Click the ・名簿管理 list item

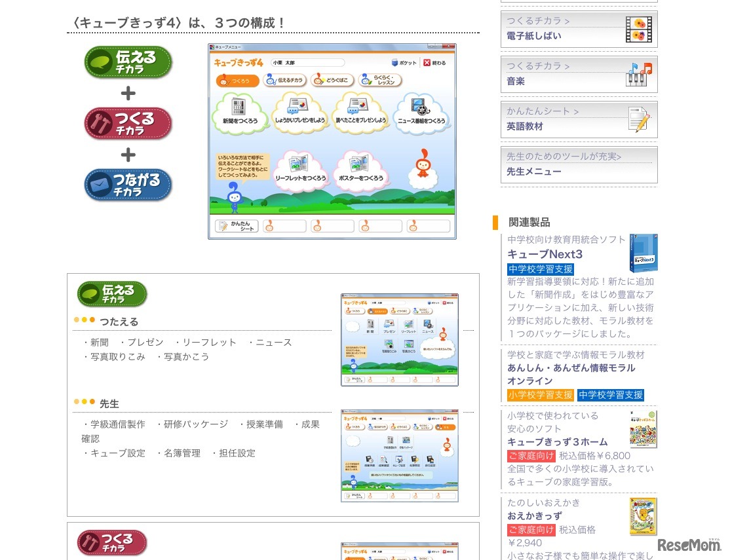178,453
